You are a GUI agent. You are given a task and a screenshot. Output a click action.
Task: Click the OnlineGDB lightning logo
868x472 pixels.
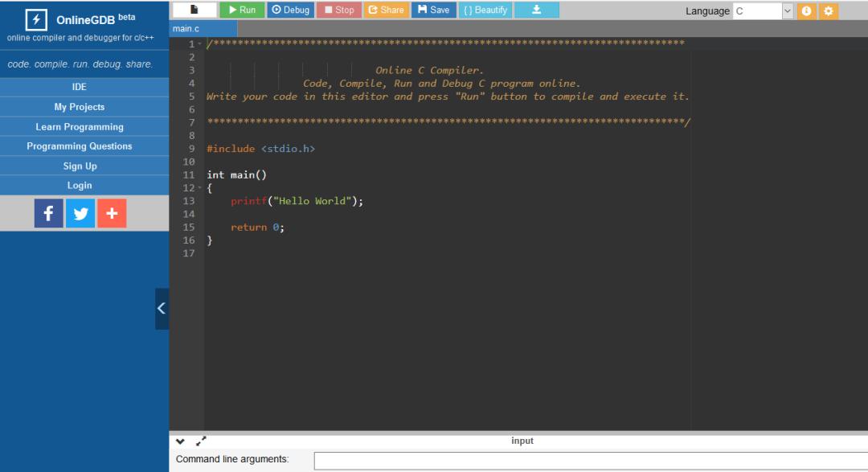tap(36, 20)
